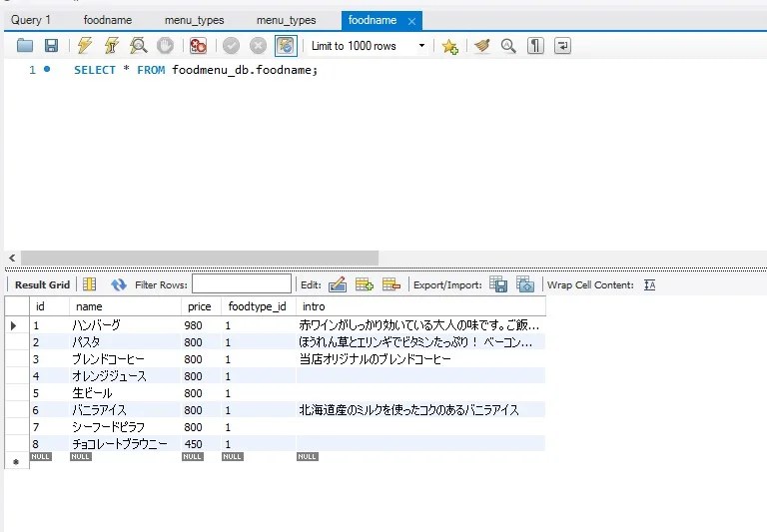
Task: Select the new-row asterisk marker
Action: point(16,461)
